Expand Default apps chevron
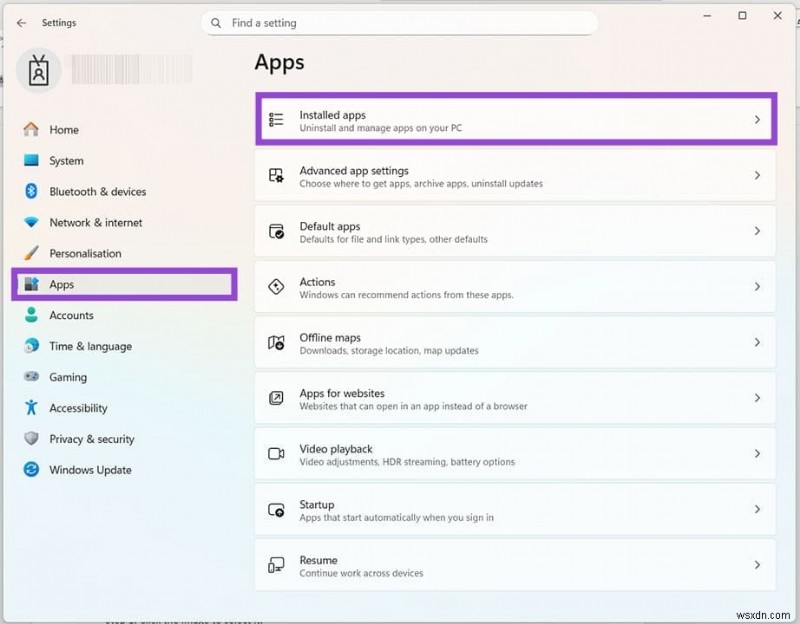 757,231
